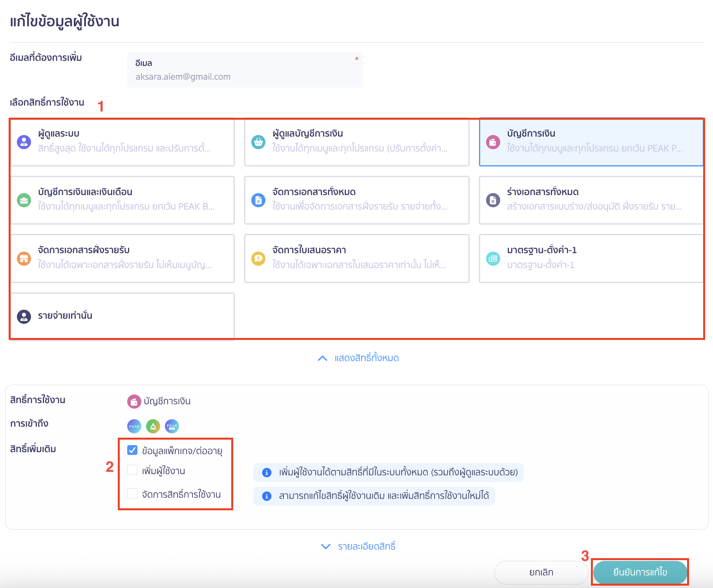Expand the รายละเอียดสิทธิ์ section
This screenshot has width=713, height=588.
[358, 546]
